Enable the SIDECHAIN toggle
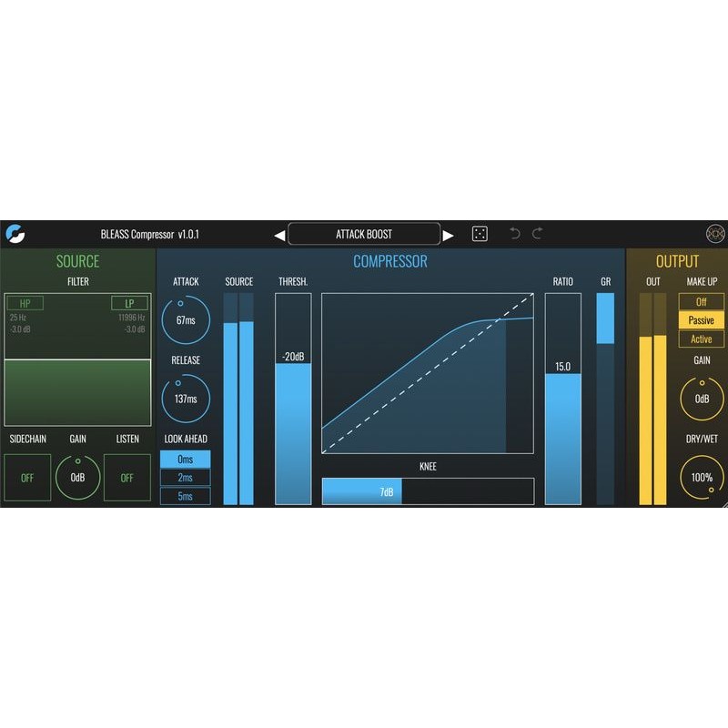 (x=28, y=476)
